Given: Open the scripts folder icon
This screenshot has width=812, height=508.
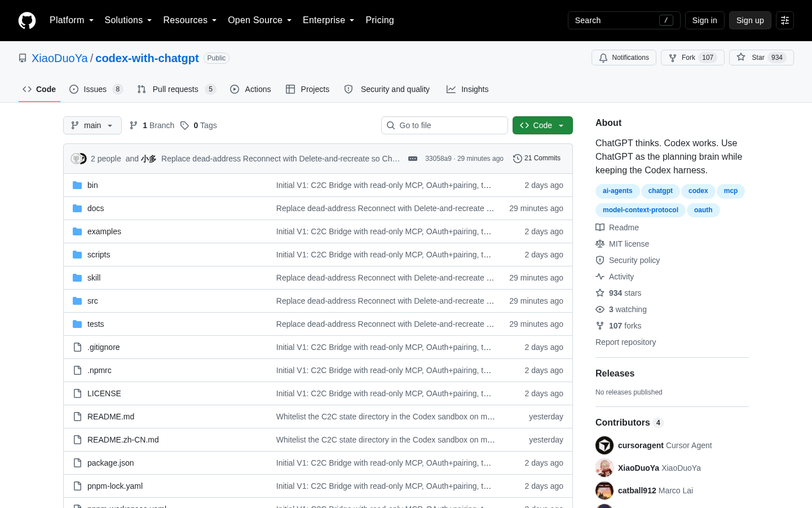Looking at the screenshot, I should [77, 255].
